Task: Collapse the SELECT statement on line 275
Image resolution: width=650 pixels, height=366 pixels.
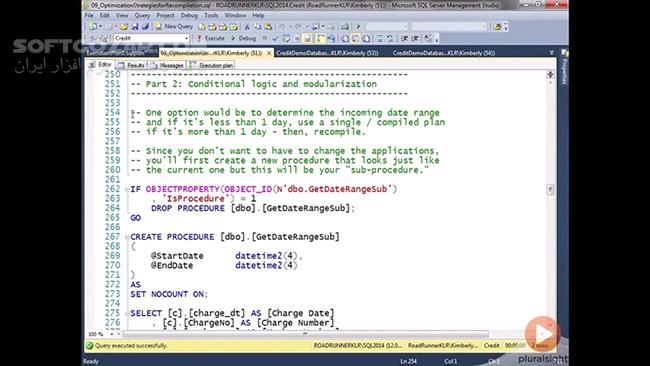Action: [127, 313]
